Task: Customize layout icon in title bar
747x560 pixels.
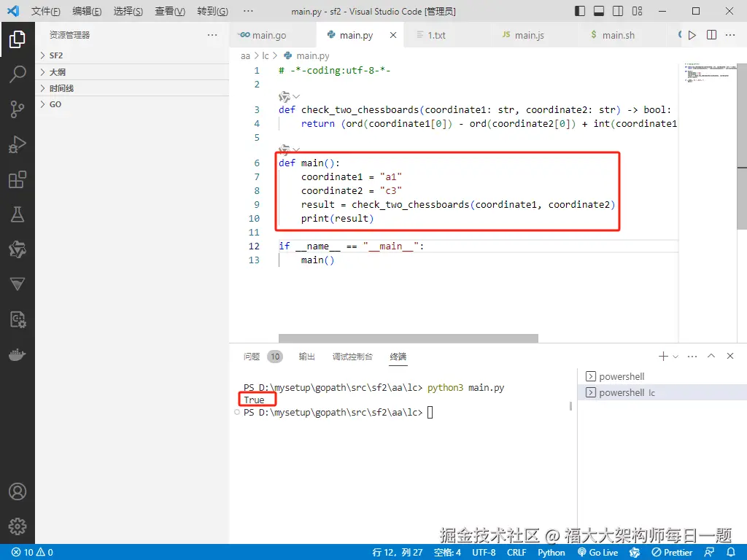Action: point(637,11)
